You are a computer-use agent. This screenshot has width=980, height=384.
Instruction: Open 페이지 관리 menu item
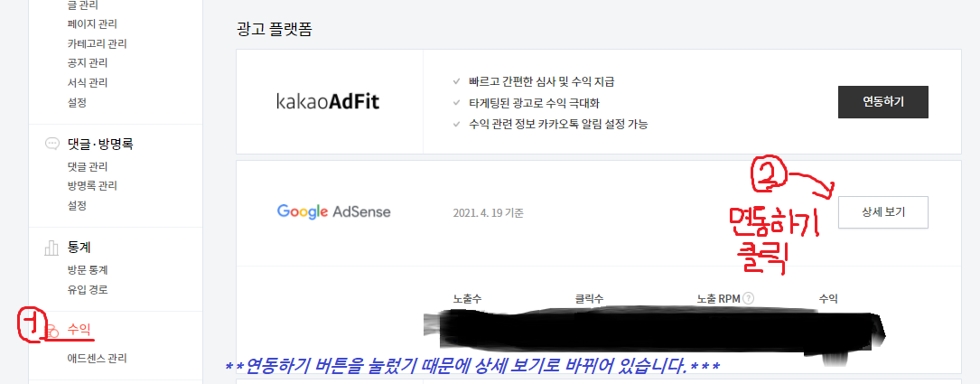click(x=92, y=24)
